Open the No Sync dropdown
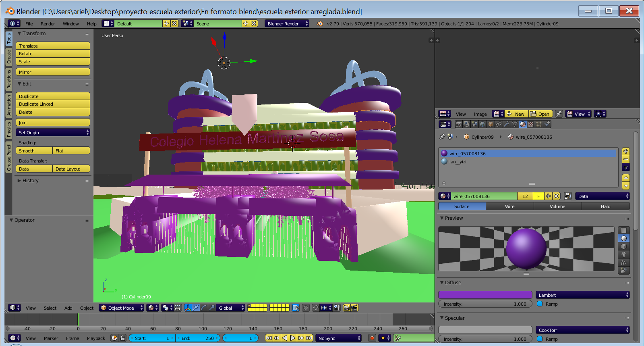The height and width of the screenshot is (346, 644). click(x=339, y=338)
